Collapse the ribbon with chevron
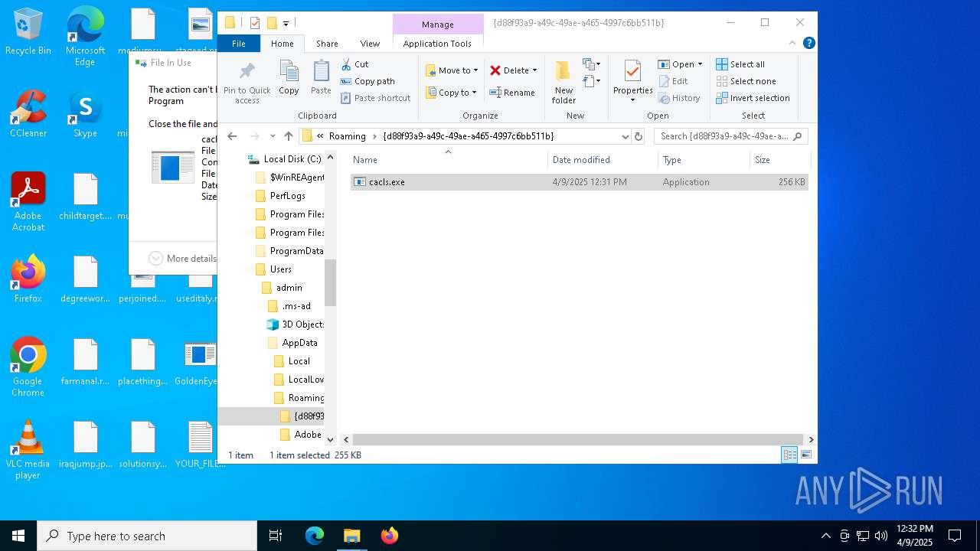 coord(792,44)
